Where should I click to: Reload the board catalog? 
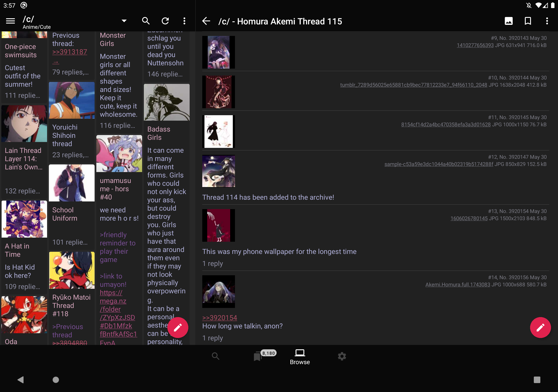(x=165, y=21)
